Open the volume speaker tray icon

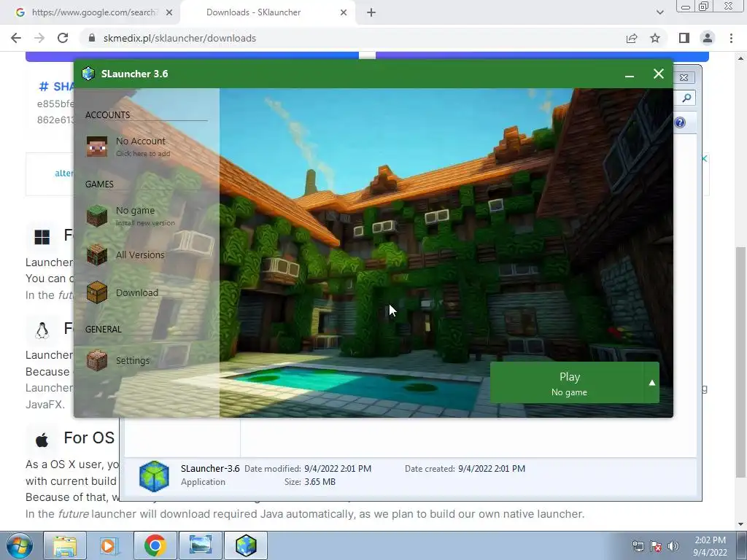673,546
